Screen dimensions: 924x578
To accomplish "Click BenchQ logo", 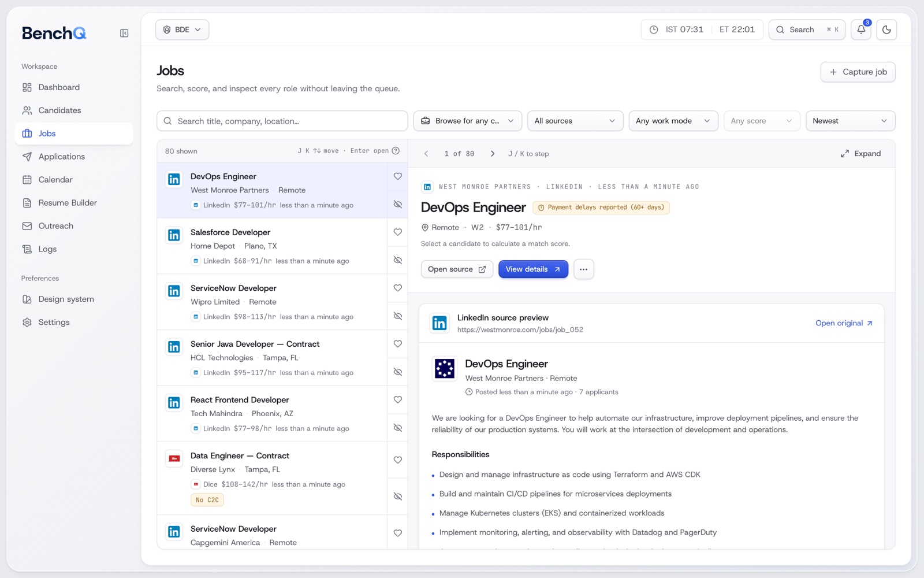I will pyautogui.click(x=54, y=34).
